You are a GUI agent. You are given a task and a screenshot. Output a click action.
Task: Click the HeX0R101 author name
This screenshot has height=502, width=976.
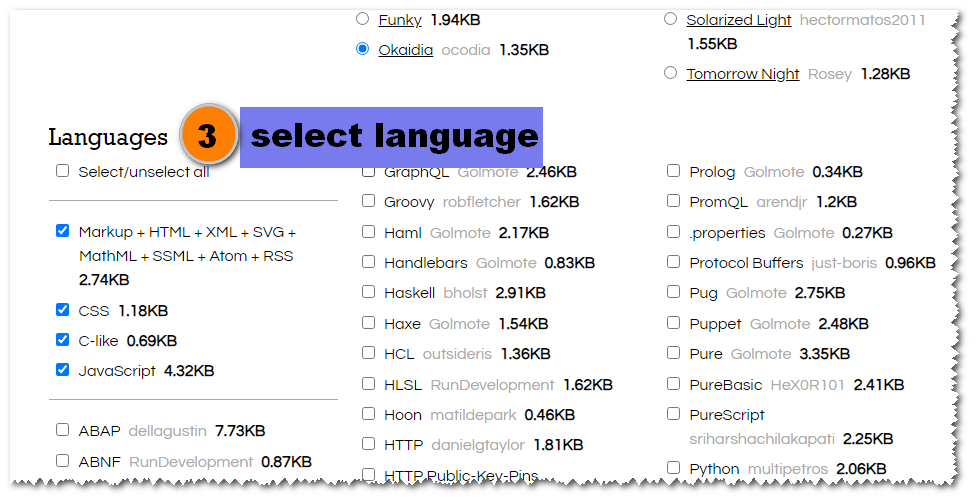click(807, 385)
